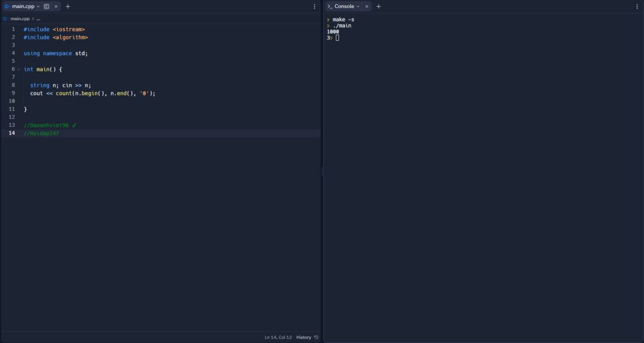Add a new tab in the console pane
The image size is (644, 343).
click(378, 6)
